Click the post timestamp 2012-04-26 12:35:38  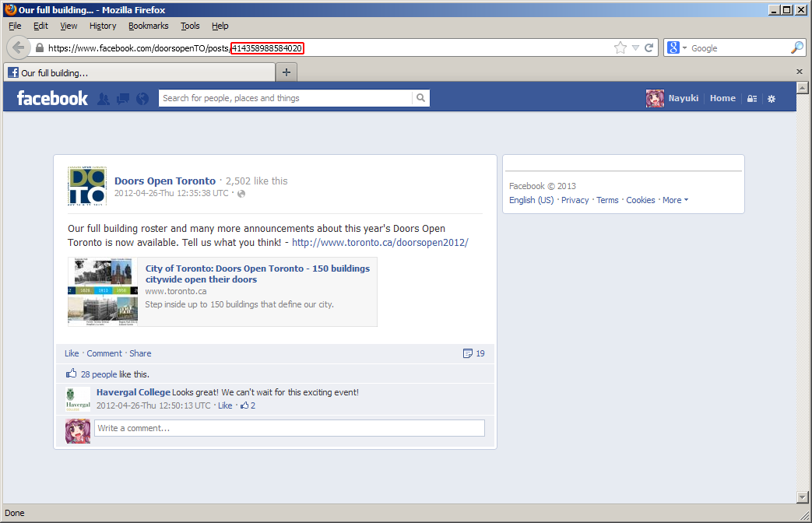pos(171,193)
